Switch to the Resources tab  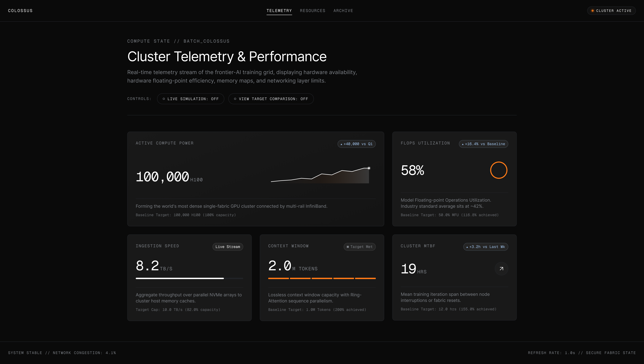(x=313, y=11)
